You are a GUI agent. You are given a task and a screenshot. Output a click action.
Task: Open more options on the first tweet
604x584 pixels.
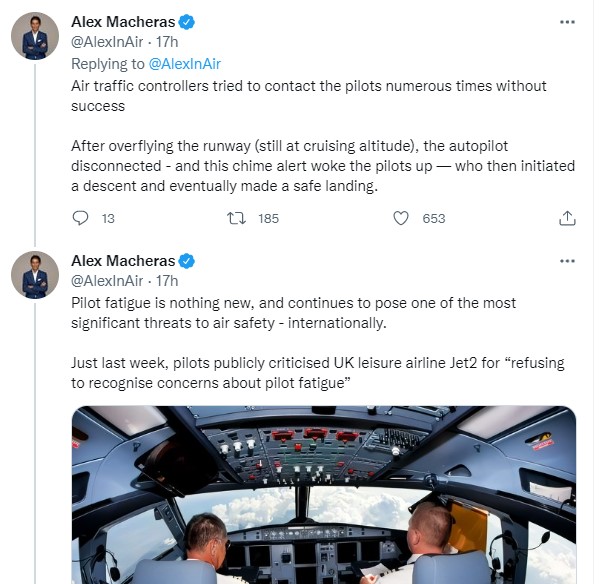[x=567, y=22]
